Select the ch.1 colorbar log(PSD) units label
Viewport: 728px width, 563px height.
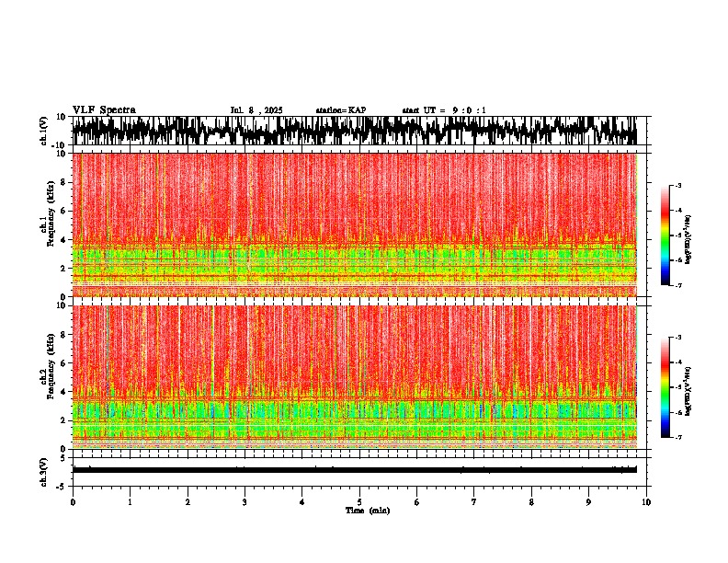[x=688, y=239]
